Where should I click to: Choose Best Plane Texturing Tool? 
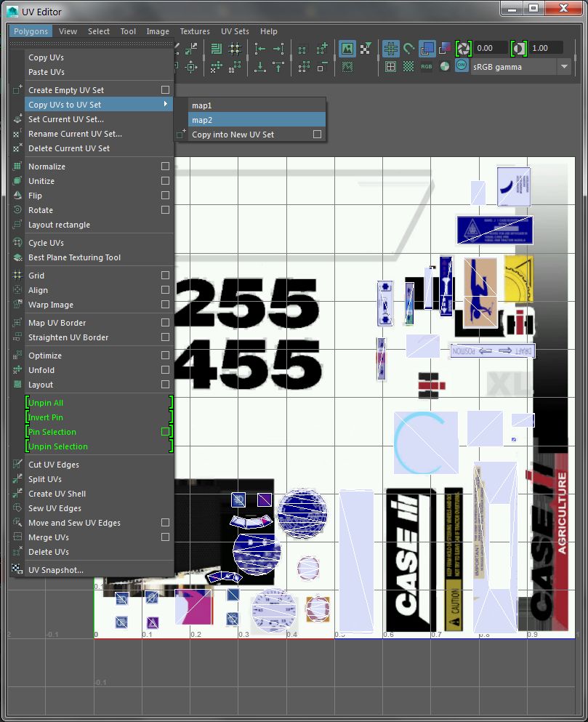(74, 257)
